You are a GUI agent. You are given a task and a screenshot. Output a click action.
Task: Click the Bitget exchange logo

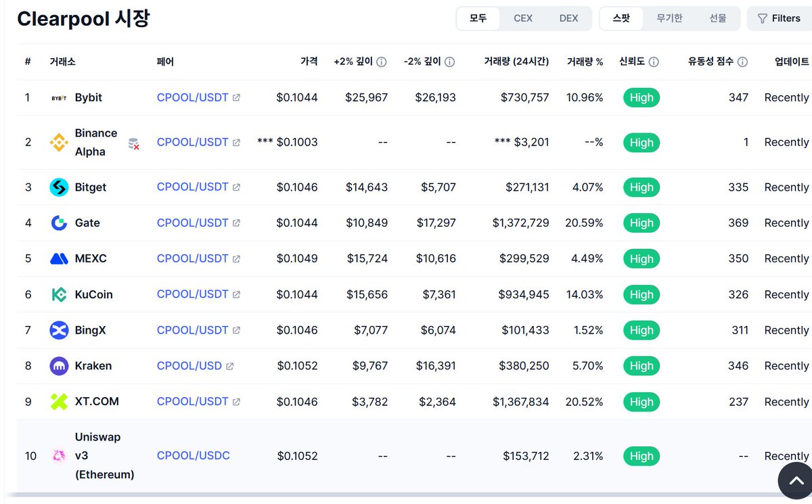click(x=60, y=187)
